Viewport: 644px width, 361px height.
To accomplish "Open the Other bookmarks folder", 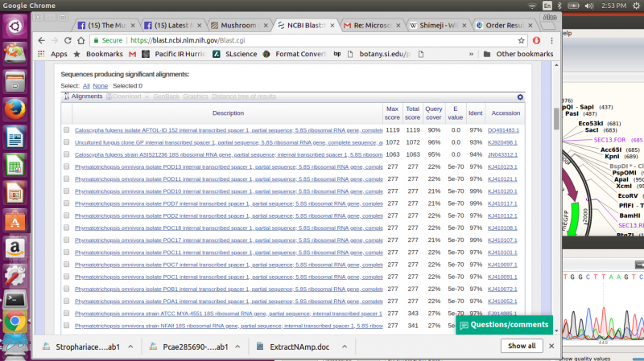I will tap(518, 54).
